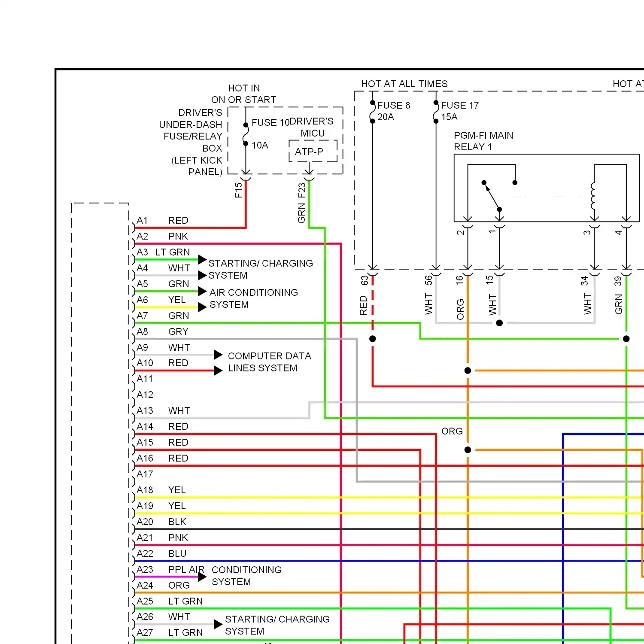
Task: Select pin label A19
Action: tap(145, 506)
